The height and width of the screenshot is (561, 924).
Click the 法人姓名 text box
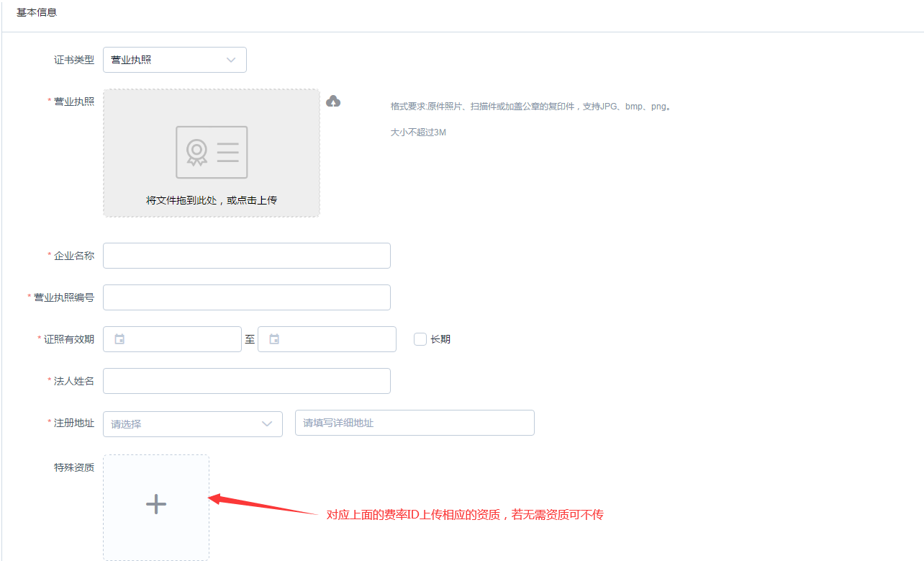coord(247,381)
